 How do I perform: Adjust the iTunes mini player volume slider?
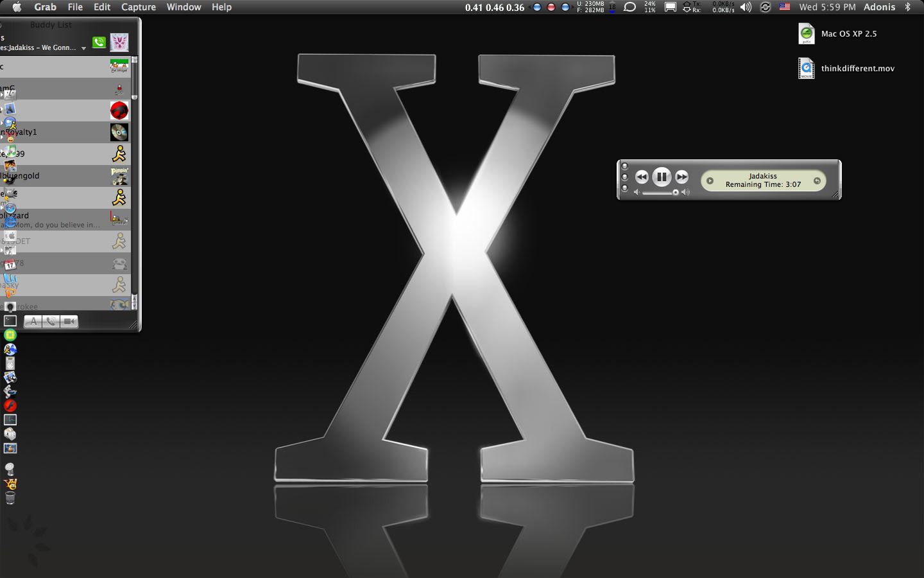pos(661,192)
